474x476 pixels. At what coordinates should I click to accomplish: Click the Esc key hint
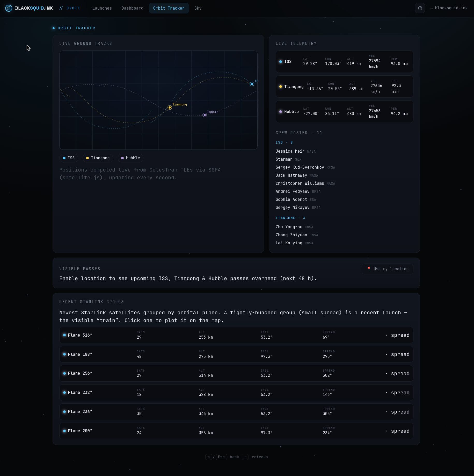click(x=221, y=457)
